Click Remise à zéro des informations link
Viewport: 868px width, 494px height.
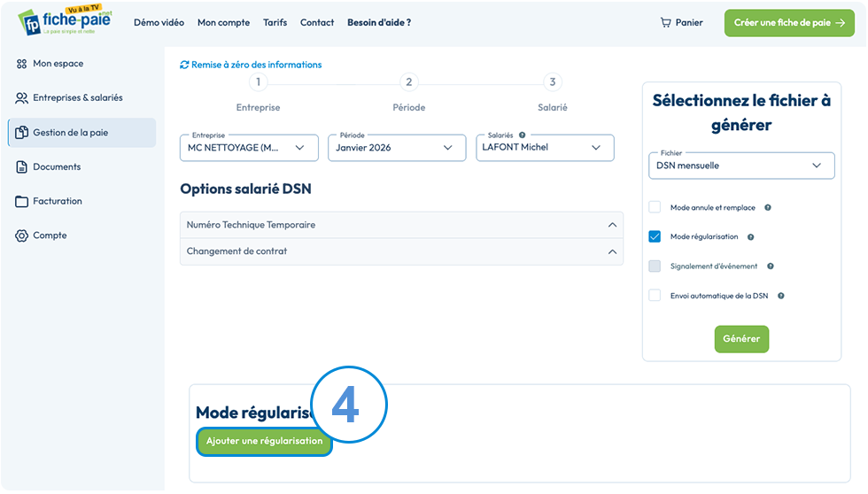[251, 65]
